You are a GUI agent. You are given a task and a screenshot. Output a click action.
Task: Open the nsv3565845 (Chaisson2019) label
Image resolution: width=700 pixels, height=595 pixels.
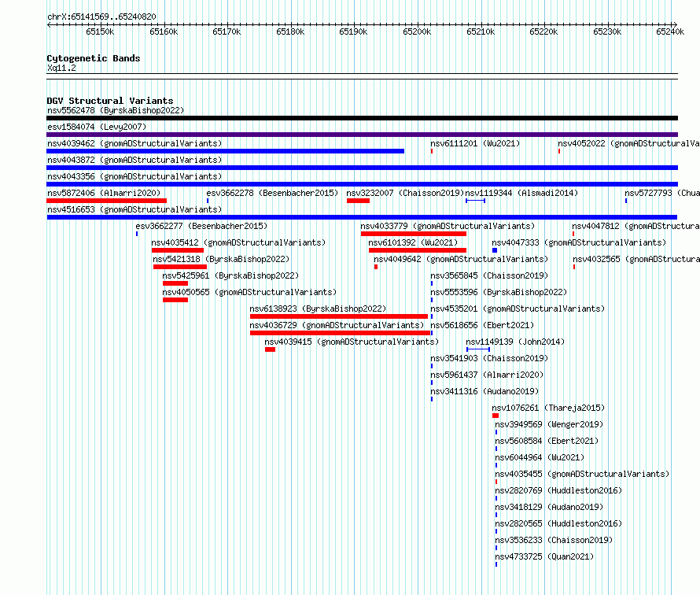coord(489,275)
